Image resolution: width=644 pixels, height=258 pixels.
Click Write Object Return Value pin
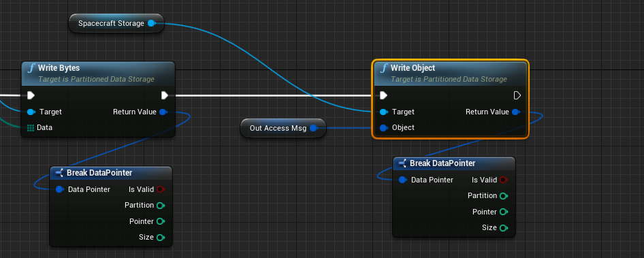pos(516,112)
